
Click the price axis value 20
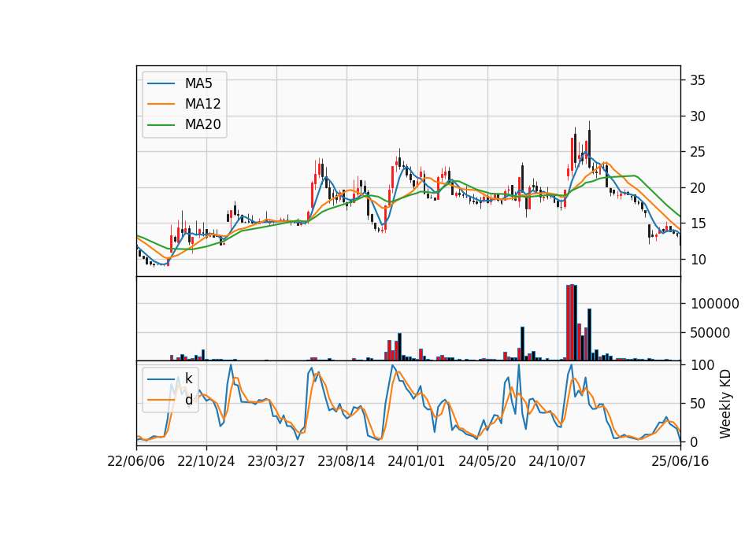(698, 188)
